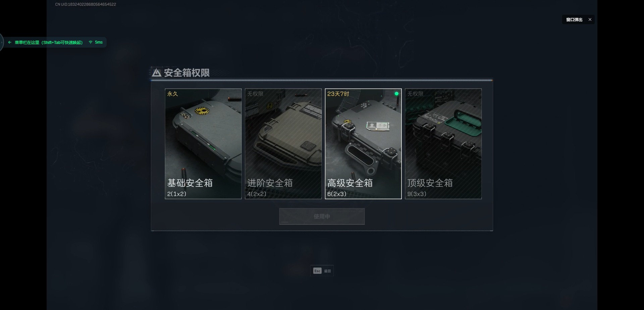The image size is (644, 310).
Task: Click the 永久 label on the basic safe box
Action: click(x=172, y=94)
